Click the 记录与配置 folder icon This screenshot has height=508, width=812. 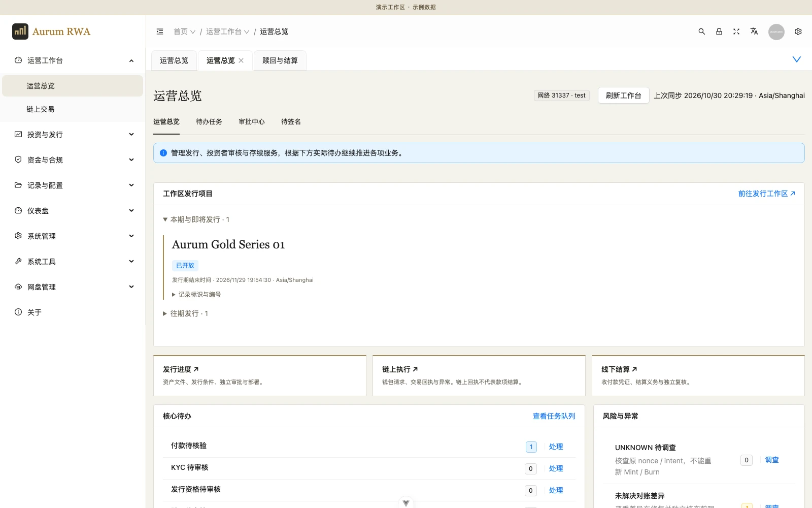pyautogui.click(x=18, y=185)
